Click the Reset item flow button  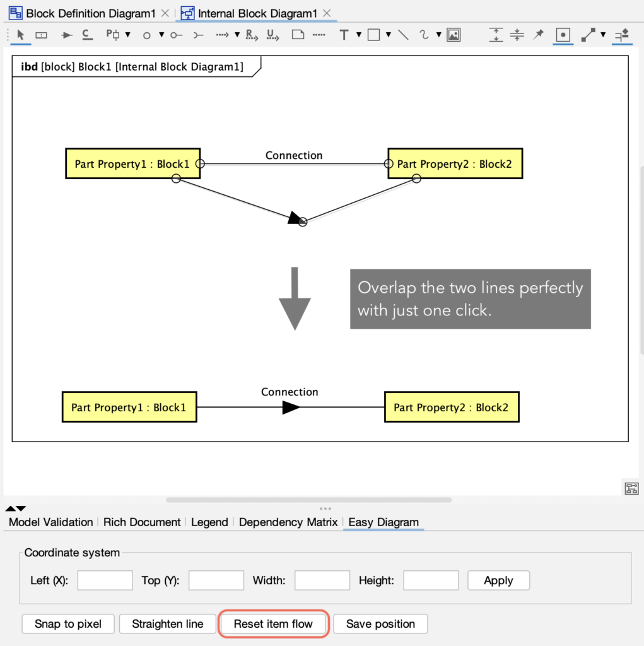click(273, 623)
